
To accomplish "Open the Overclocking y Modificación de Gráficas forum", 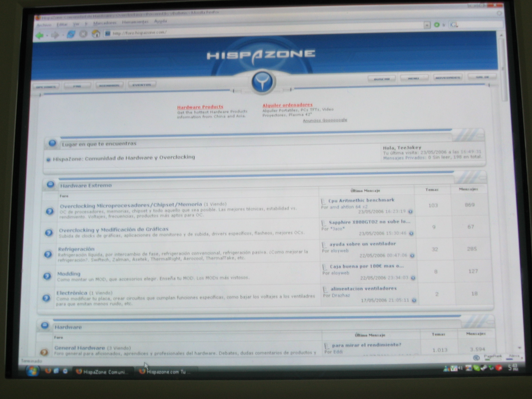I will (x=114, y=230).
